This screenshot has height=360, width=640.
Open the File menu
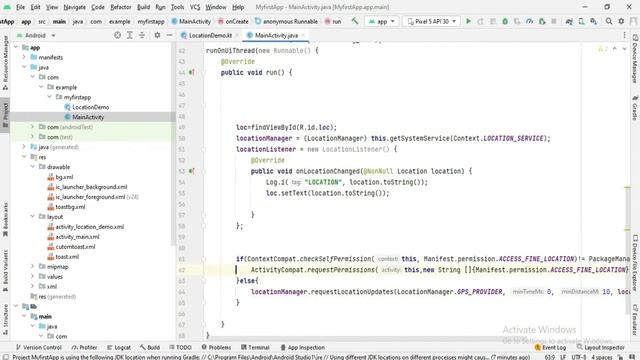point(20,7)
